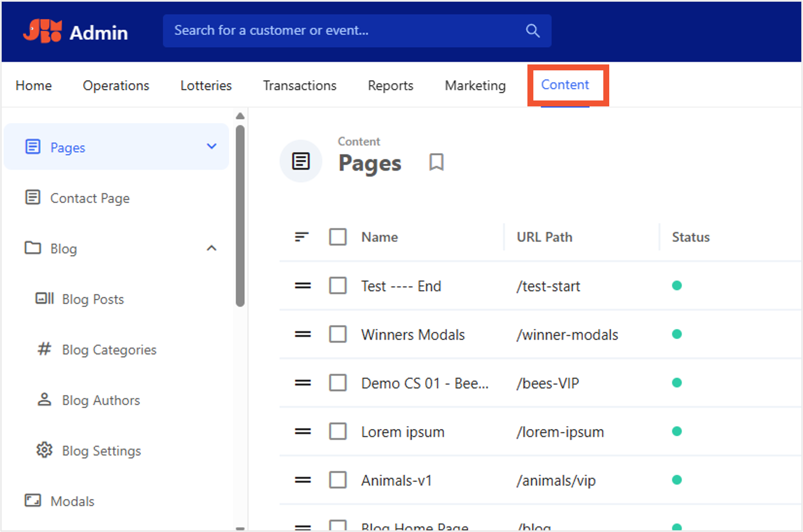Click the sort rows icon in table header
Screen dimensions: 803x532
302,237
